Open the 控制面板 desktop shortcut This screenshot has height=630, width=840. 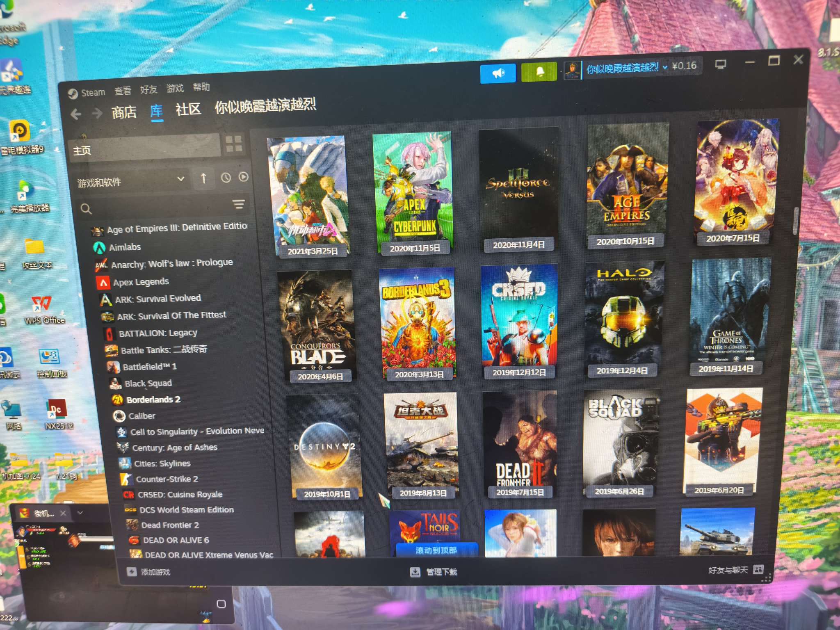click(x=51, y=363)
